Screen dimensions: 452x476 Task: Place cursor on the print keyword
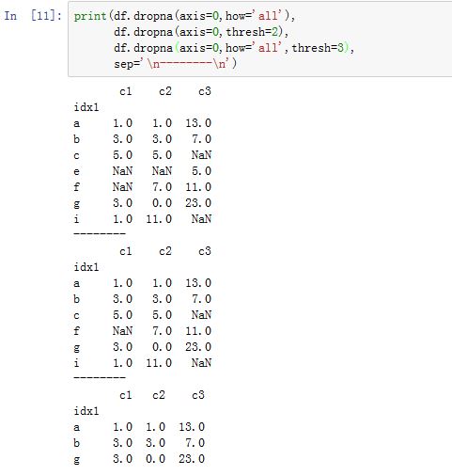point(90,16)
